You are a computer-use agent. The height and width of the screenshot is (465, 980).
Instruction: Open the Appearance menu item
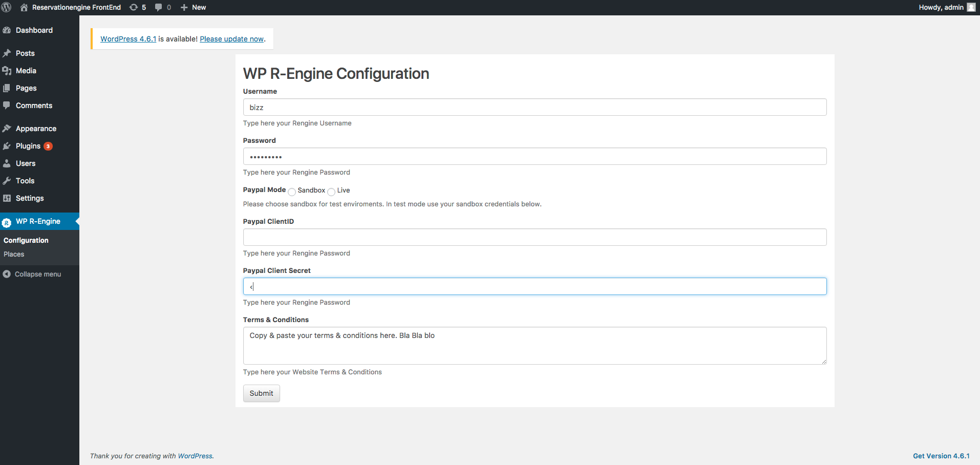[x=36, y=129]
